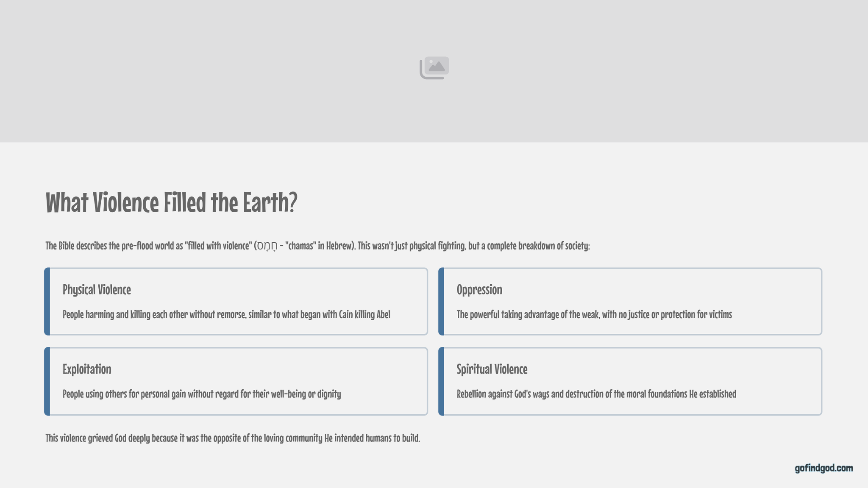The width and height of the screenshot is (868, 488).
Task: Click the image placeholder icon in banner
Action: (x=434, y=68)
